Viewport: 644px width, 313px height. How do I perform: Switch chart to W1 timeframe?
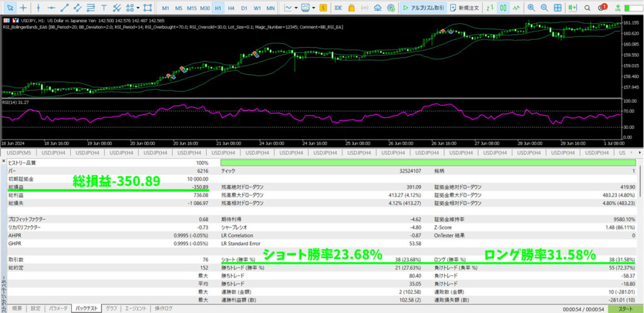257,8
